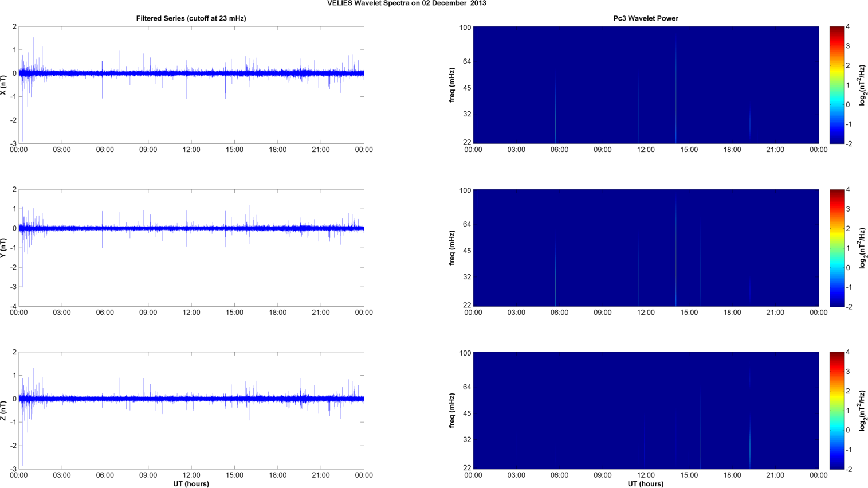Select the Pc3 Wavelet Power heading

646,18
